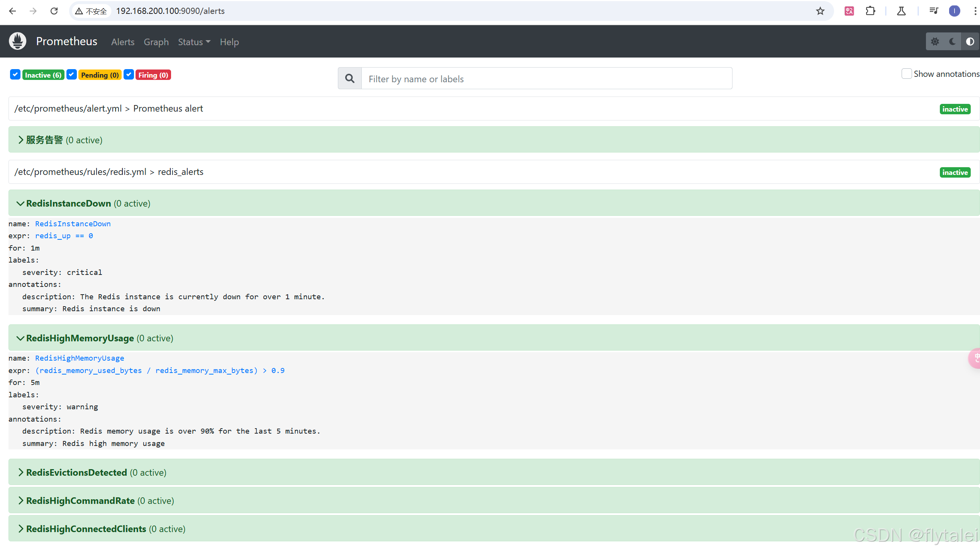Go to the Graph page
The width and height of the screenshot is (980, 551).
156,42
